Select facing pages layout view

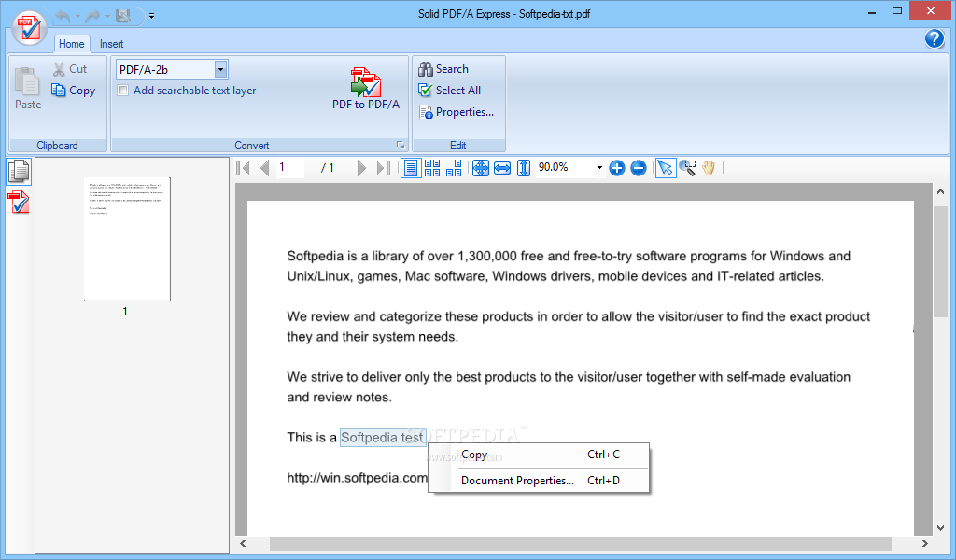point(454,168)
